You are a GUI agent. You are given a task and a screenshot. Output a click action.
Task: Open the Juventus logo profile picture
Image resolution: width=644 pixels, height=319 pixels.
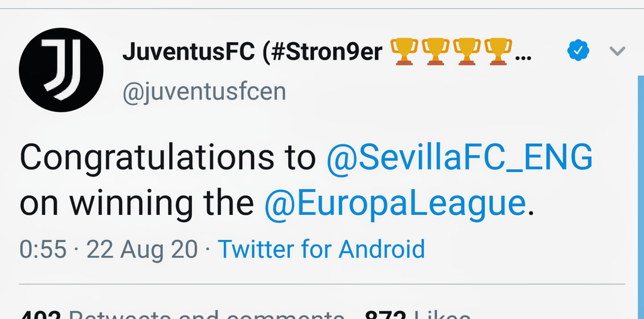[x=61, y=70]
